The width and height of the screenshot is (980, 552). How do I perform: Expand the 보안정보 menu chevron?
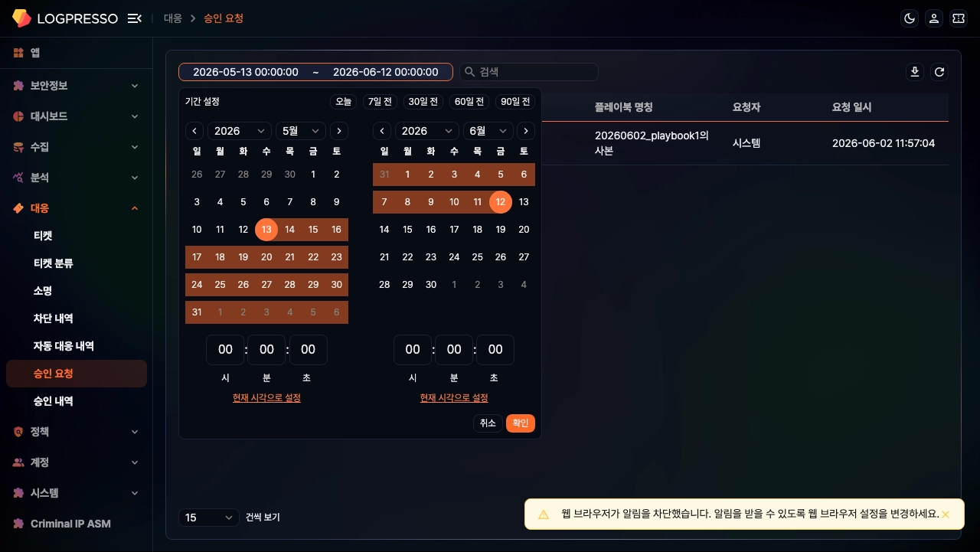[x=135, y=86]
